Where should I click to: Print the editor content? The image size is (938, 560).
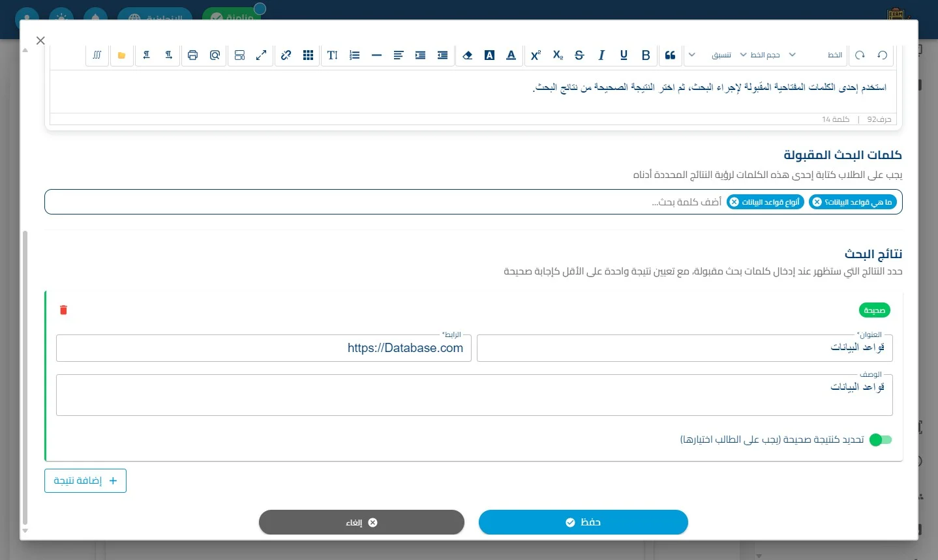192,55
